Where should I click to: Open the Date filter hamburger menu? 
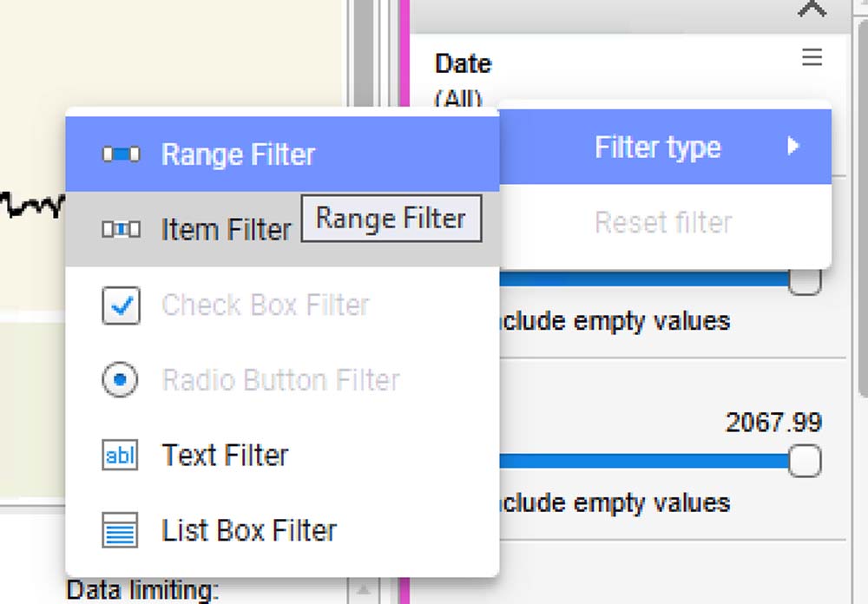(812, 58)
